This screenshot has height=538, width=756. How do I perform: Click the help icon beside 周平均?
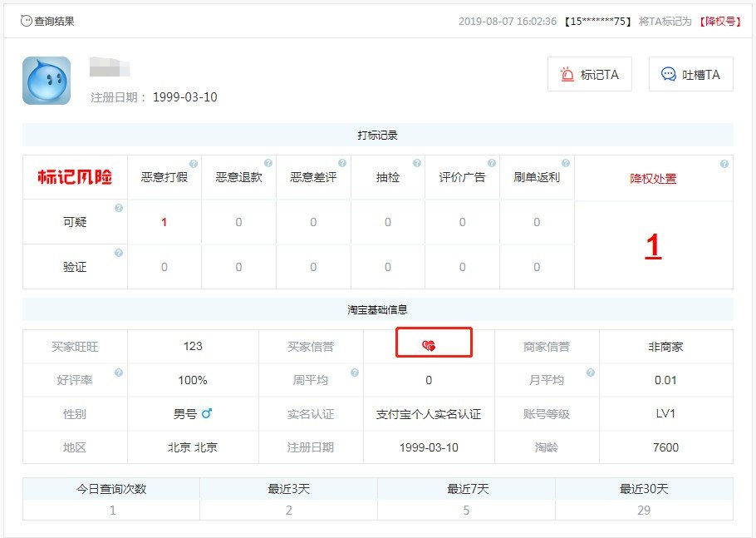355,373
